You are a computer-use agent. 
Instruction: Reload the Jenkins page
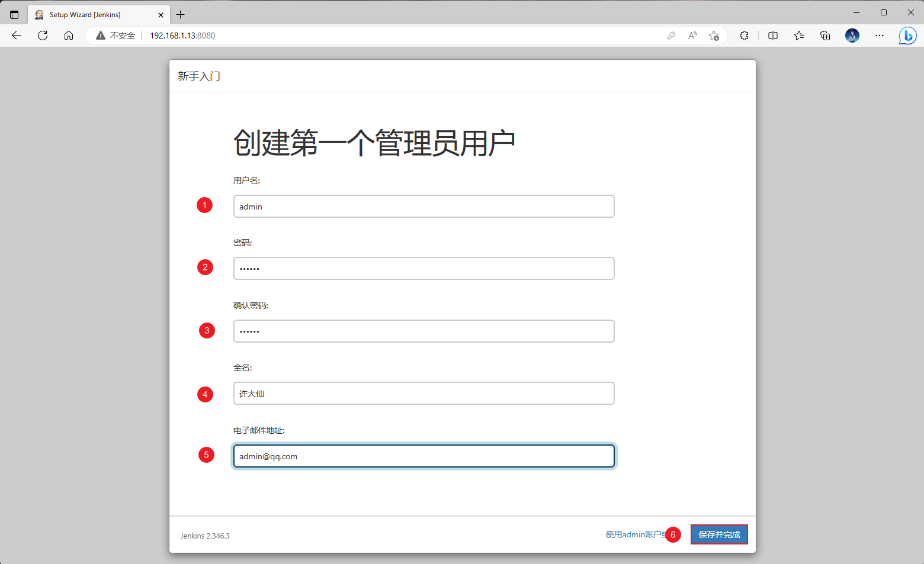(43, 36)
